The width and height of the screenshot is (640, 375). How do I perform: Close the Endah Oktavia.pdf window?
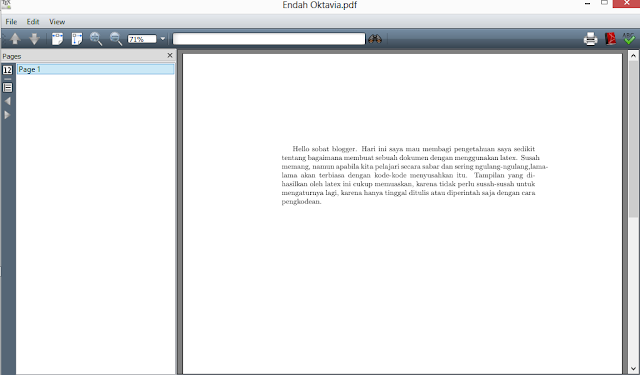(x=626, y=4)
